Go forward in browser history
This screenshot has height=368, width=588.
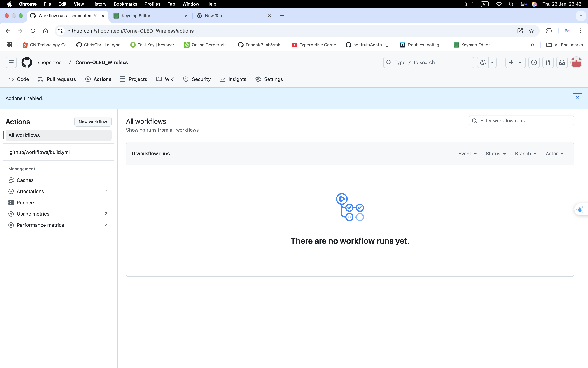coord(20,31)
